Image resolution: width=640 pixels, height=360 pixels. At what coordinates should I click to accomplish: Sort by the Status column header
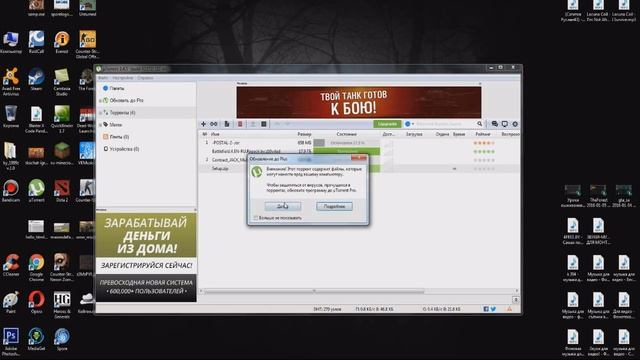pos(347,134)
